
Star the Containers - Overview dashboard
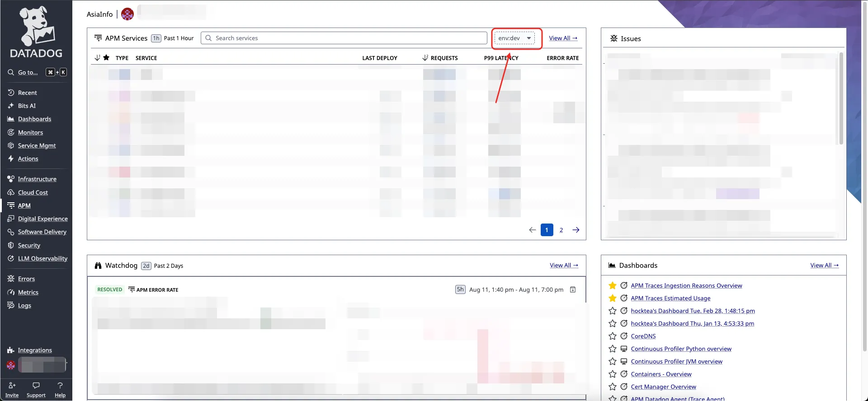[613, 374]
